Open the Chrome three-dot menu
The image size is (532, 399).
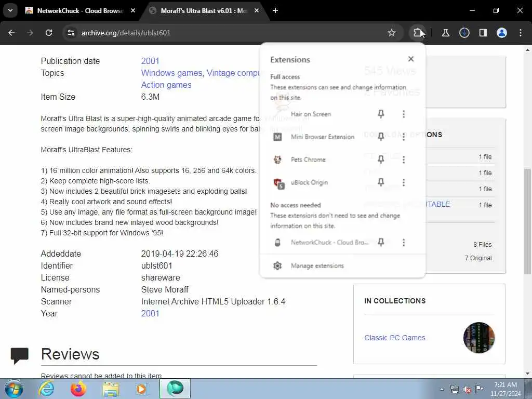[x=521, y=33]
